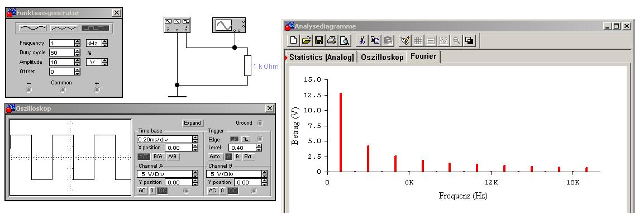This screenshot has width=644, height=213.
Task: Click function generator instrument in circuit
Action: coord(177,25)
